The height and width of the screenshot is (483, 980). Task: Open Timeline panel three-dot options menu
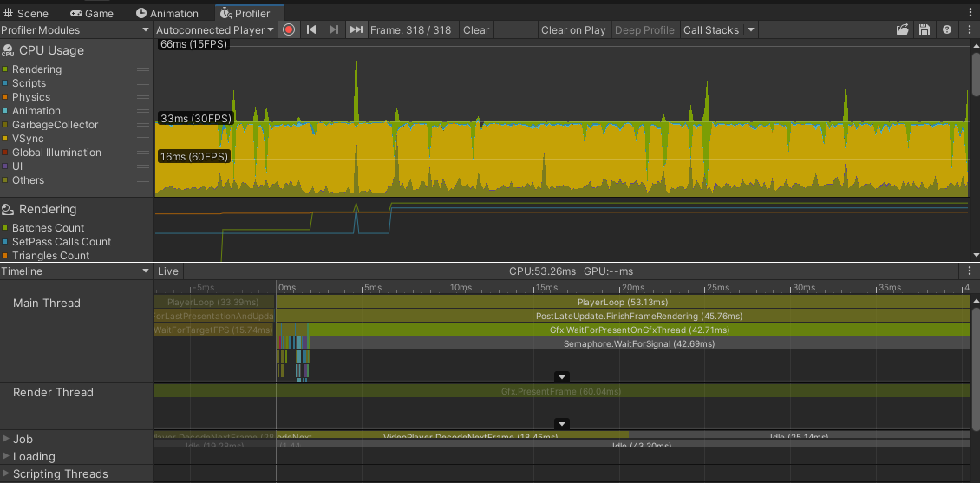click(970, 271)
